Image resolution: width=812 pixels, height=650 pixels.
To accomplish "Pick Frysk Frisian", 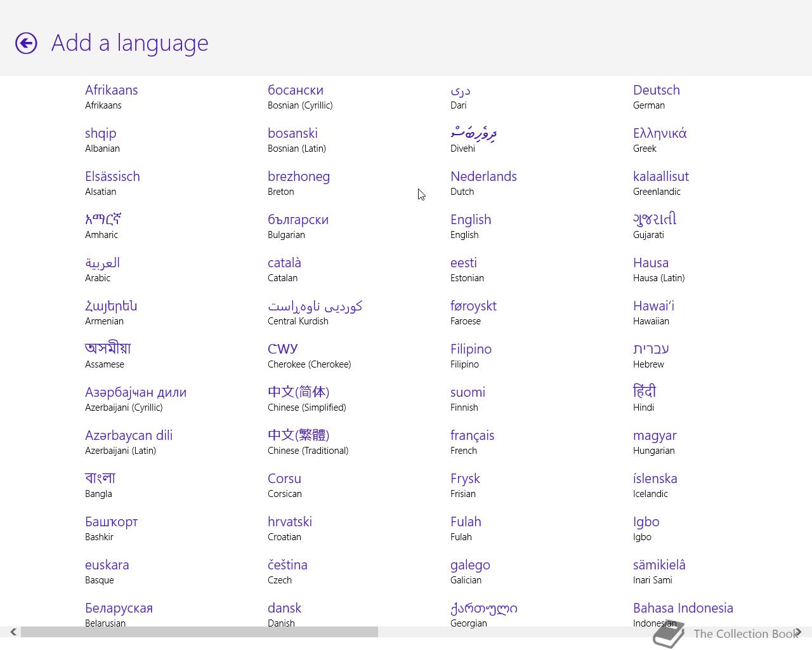I will pos(465,486).
